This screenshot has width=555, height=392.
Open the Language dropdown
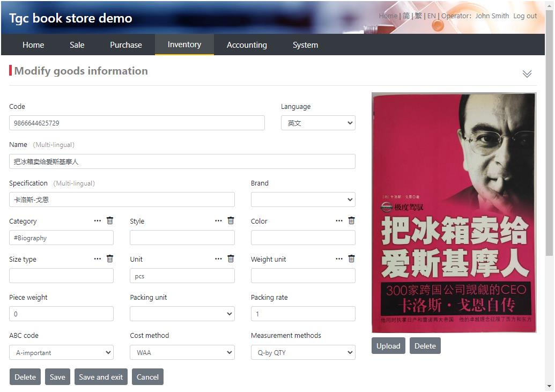[x=318, y=123]
